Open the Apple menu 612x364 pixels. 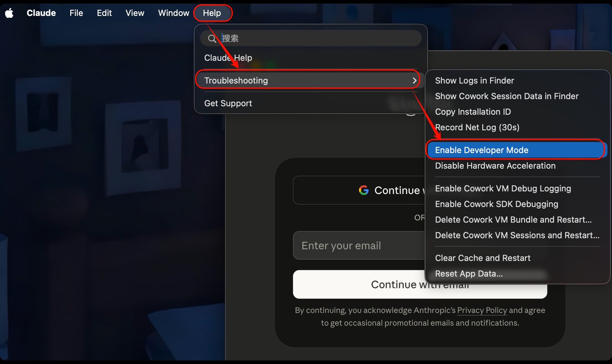[9, 13]
